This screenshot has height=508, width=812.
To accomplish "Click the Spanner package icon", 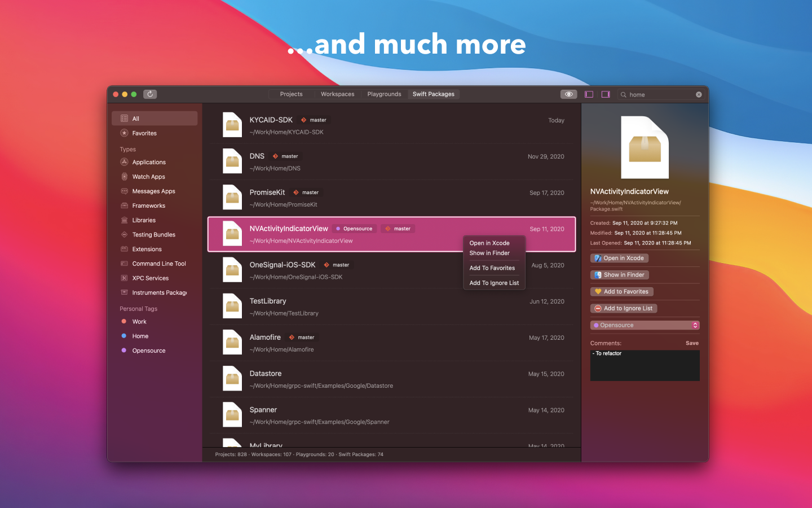I will pos(232,415).
